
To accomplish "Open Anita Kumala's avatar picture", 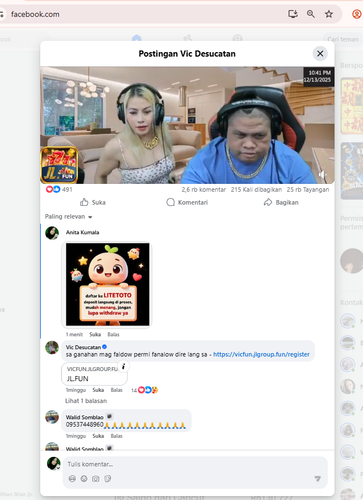I will 52,233.
